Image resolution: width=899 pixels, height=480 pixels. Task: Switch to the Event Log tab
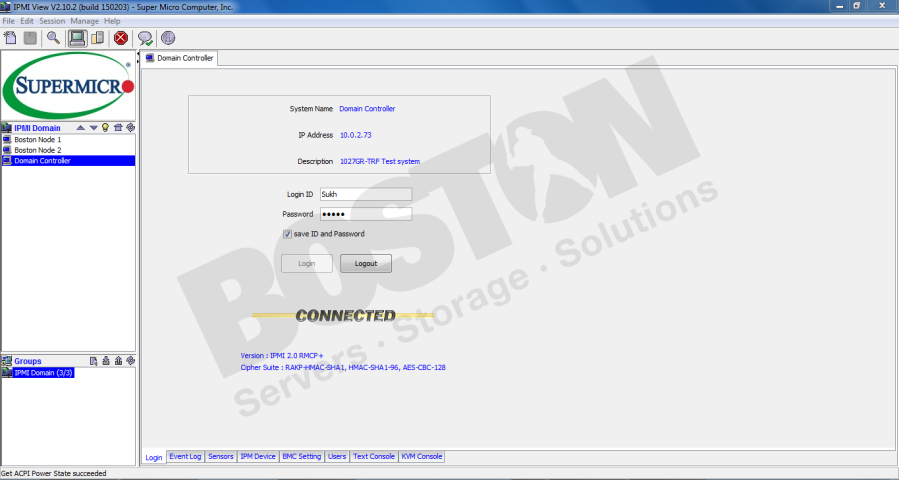pos(185,456)
